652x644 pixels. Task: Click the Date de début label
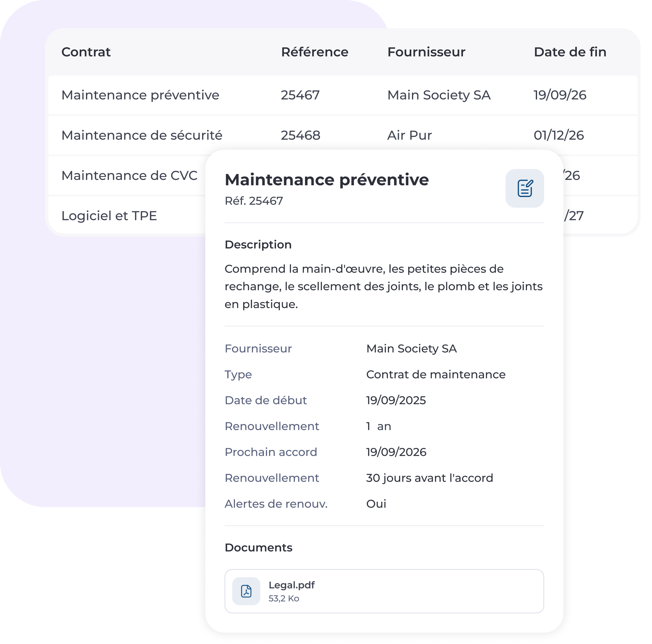point(266,400)
